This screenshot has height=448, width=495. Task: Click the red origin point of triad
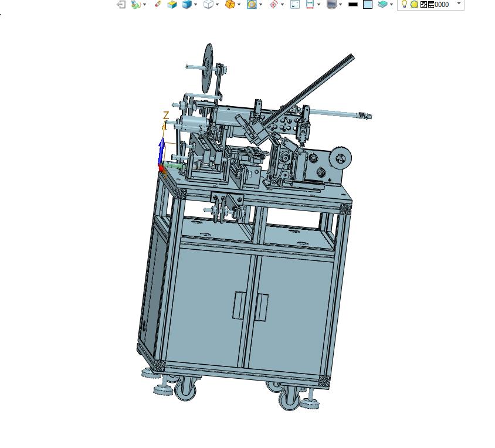(161, 168)
